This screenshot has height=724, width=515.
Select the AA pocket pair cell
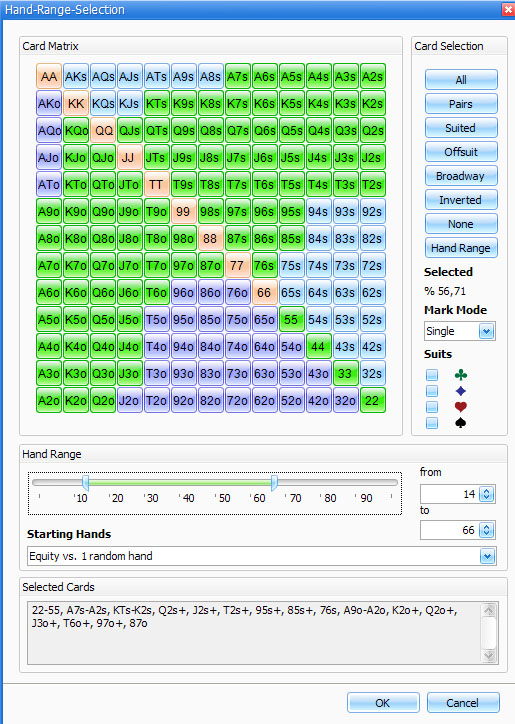48,76
